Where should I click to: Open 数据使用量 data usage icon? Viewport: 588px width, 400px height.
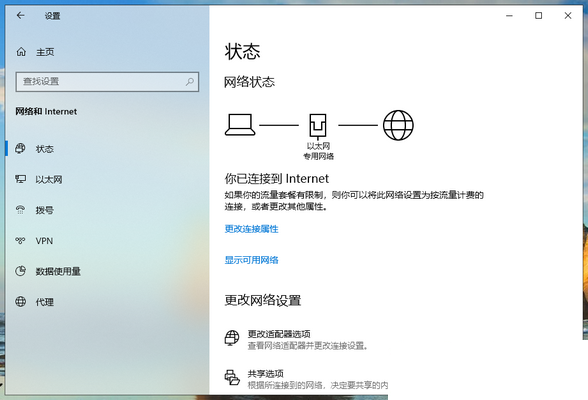[20, 271]
